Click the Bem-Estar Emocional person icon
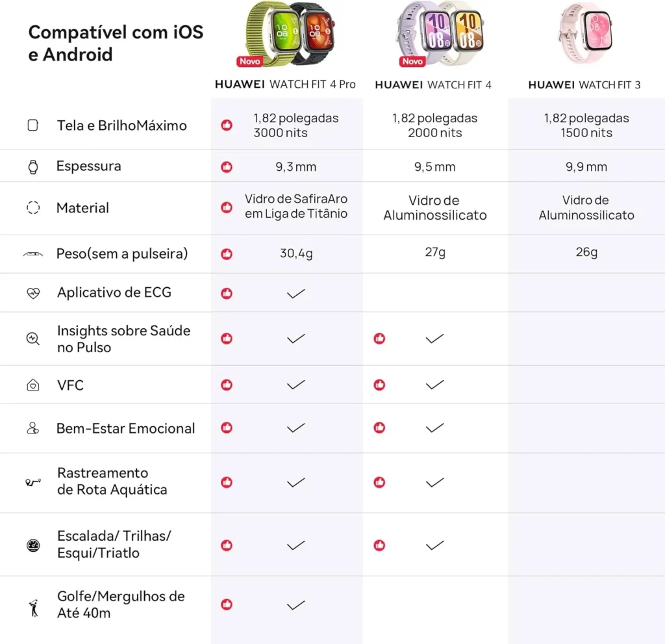Image resolution: width=665 pixels, height=644 pixels. pos(33,428)
